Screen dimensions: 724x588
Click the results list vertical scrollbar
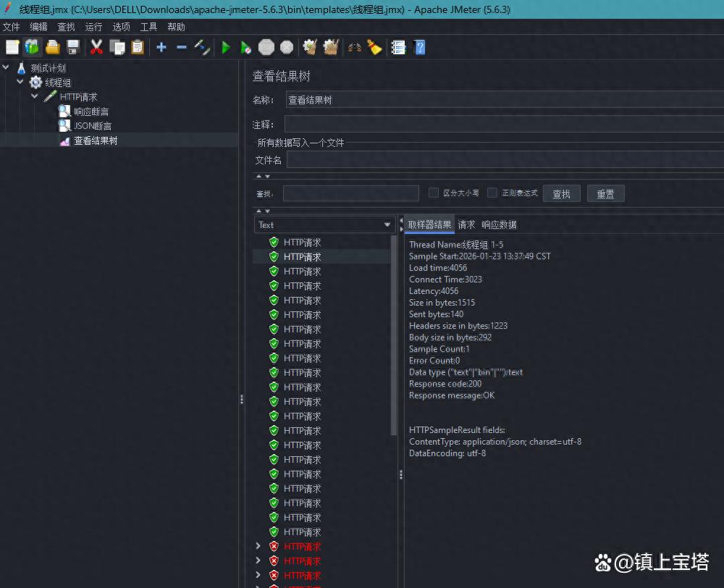click(393, 335)
